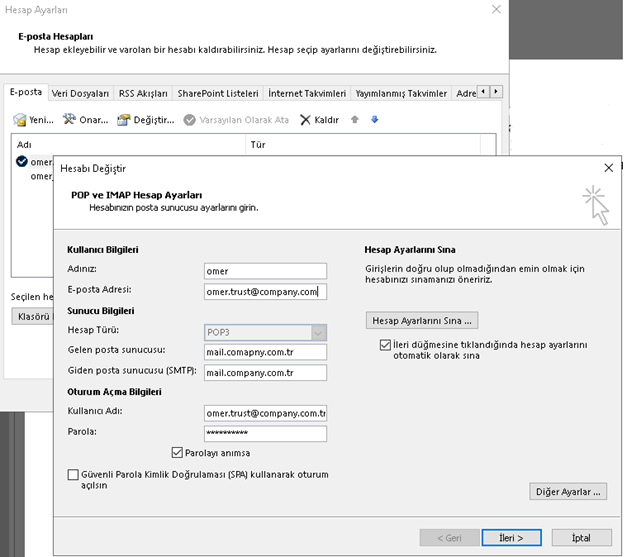Click the Klasörü button in Hesap Ayarları
The height and width of the screenshot is (557, 627).
[x=33, y=316]
